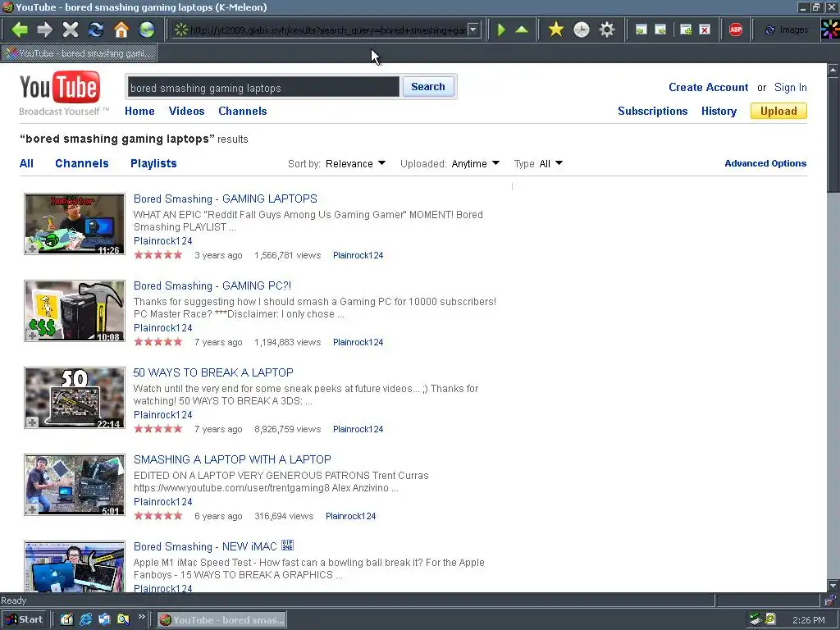
Task: Stop page loading with the X icon
Action: coord(71,30)
